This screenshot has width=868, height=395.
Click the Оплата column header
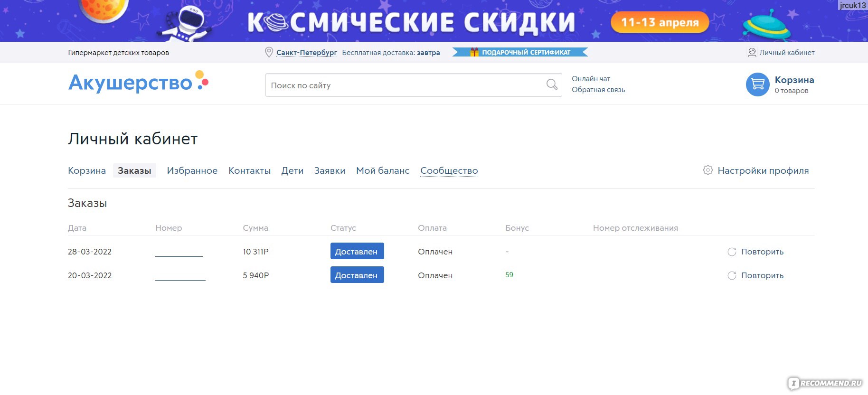pos(432,228)
